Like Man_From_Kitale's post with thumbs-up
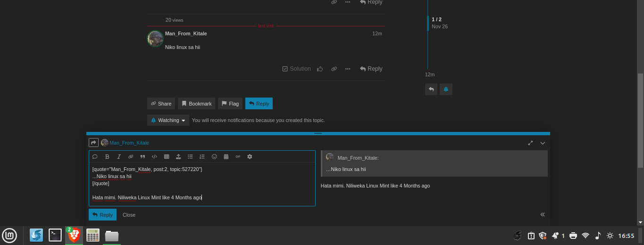 (x=320, y=69)
